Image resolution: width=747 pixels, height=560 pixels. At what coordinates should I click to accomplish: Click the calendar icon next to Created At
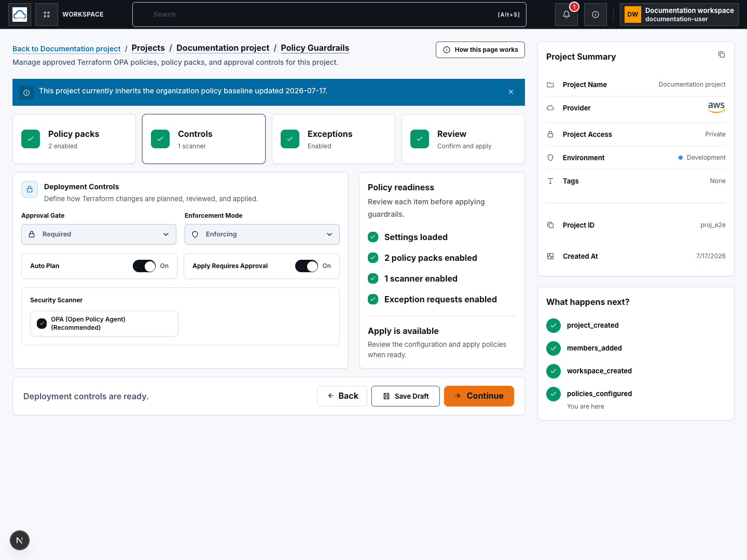(550, 256)
